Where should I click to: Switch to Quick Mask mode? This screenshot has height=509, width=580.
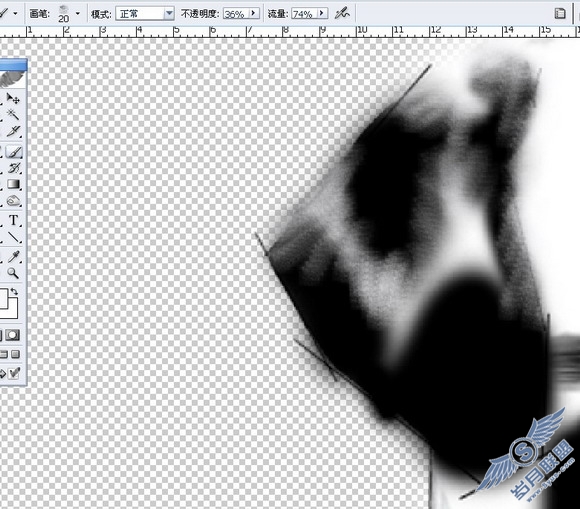tap(13, 335)
